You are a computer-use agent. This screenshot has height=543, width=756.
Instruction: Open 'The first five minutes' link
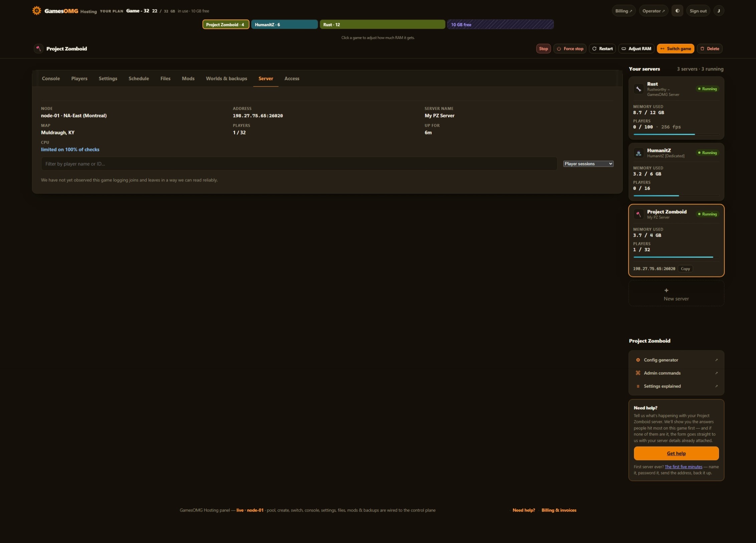[683, 467]
